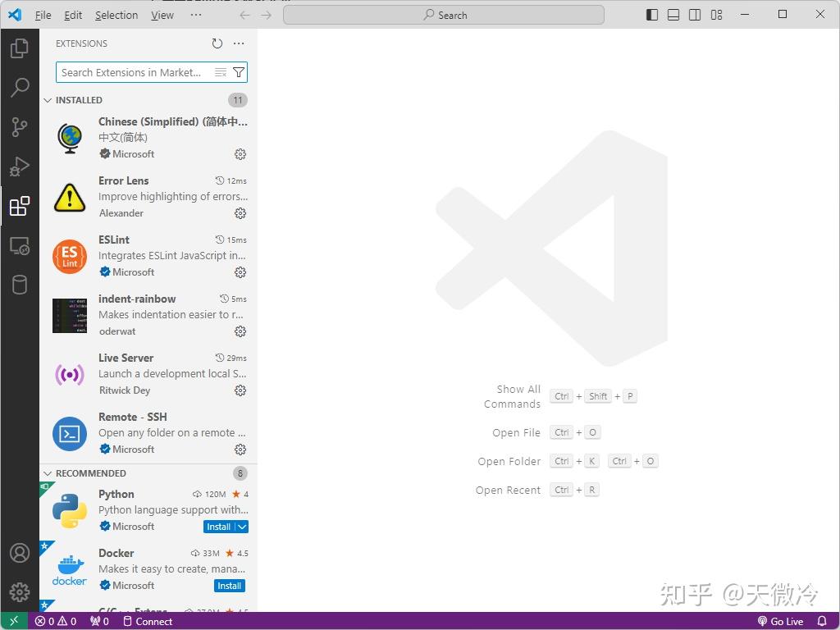Open the Remote Explorer view

(20, 245)
